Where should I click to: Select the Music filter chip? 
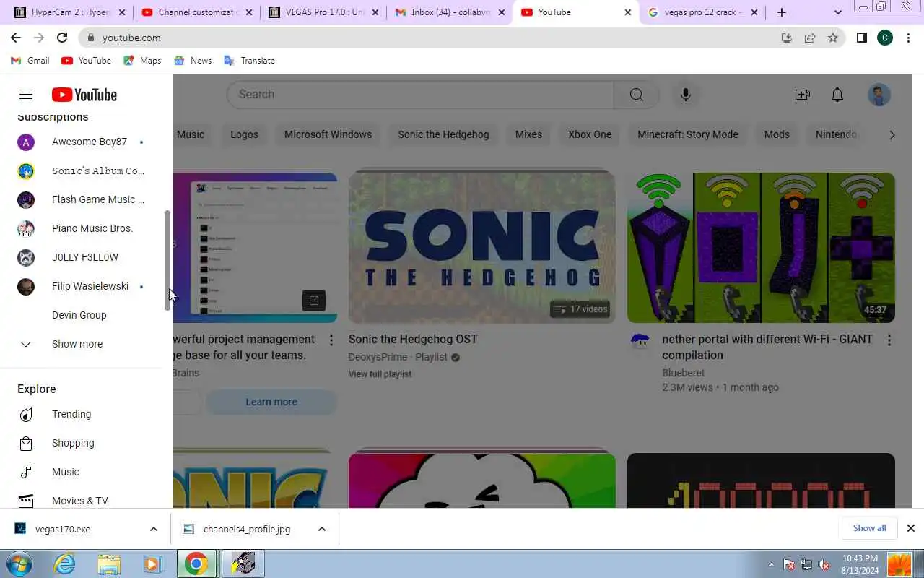tap(191, 134)
